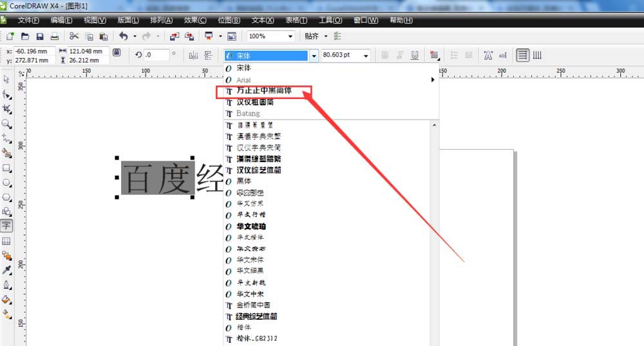
Task: Select the Interactive blend tool
Action: point(6,256)
